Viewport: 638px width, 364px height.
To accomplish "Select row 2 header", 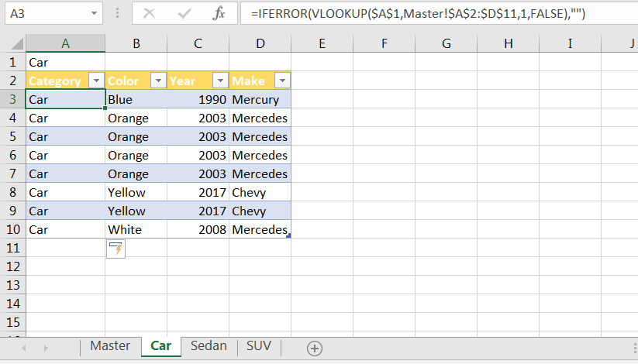I will pyautogui.click(x=13, y=81).
